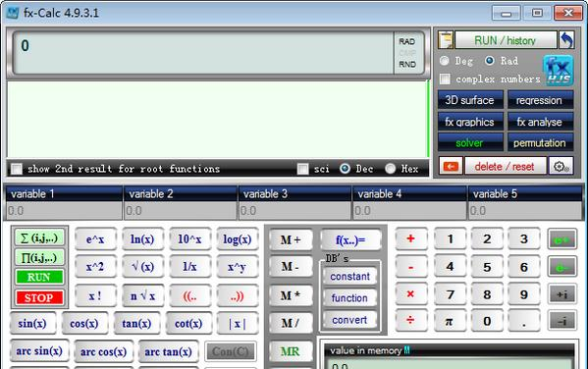Click the red backspace arrow button

click(451, 167)
